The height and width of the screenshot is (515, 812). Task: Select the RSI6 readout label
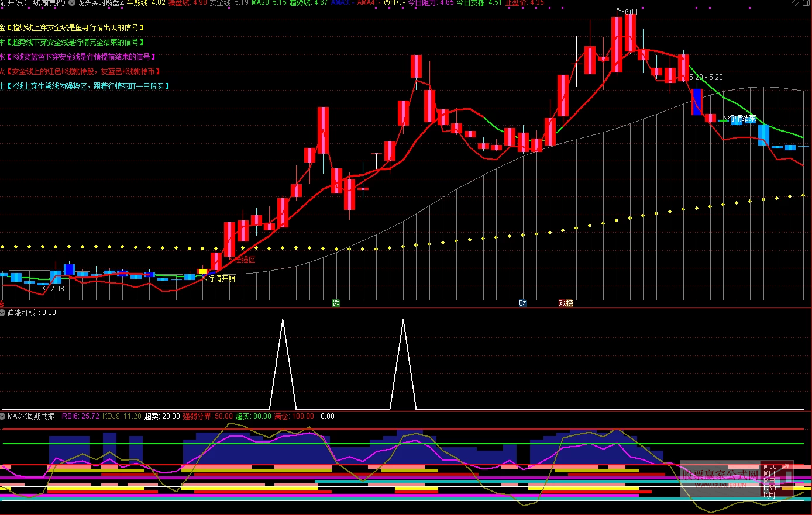click(x=80, y=416)
